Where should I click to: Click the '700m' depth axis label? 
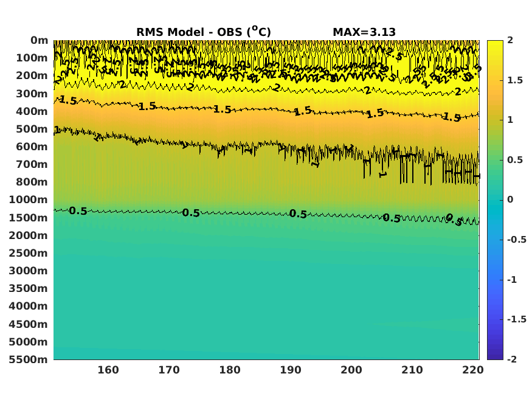point(32,164)
